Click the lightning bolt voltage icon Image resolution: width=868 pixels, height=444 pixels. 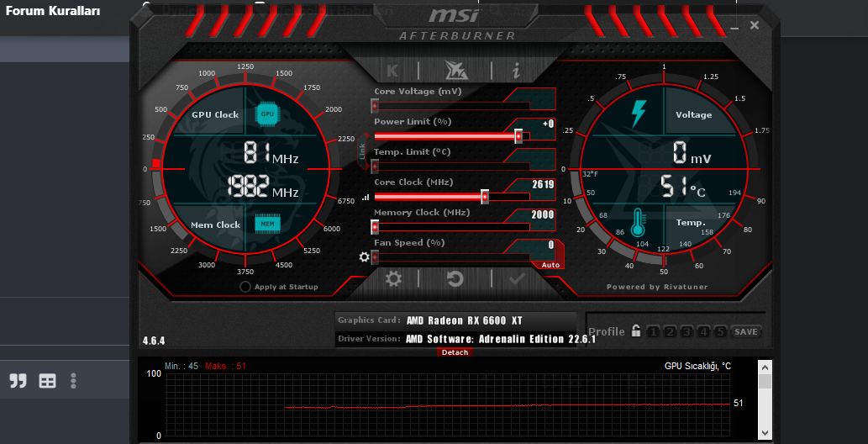[639, 113]
